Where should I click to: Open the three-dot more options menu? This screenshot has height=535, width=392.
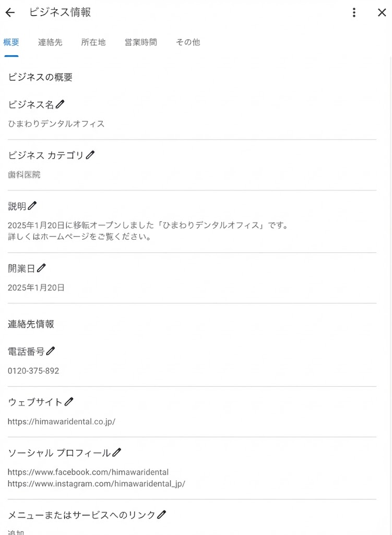[354, 13]
